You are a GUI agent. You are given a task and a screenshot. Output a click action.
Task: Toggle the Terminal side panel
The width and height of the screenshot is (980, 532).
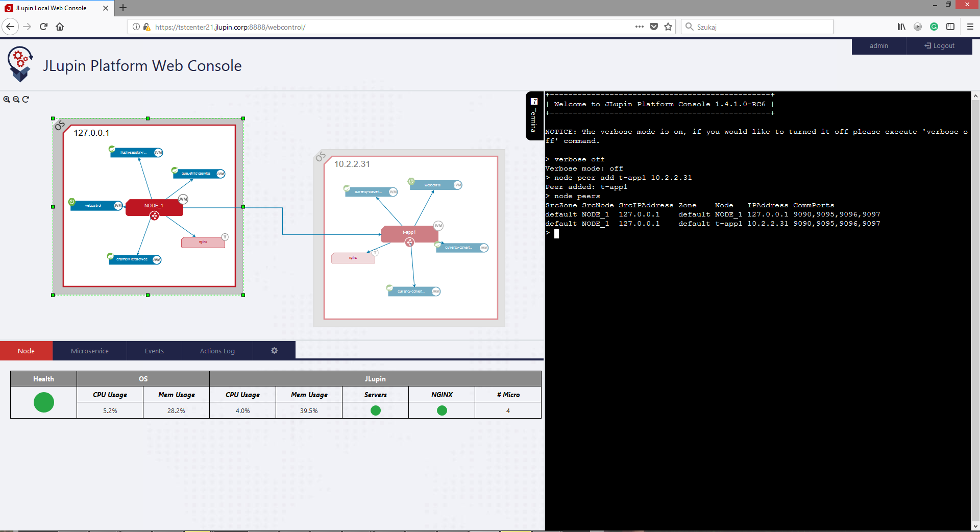(534, 116)
